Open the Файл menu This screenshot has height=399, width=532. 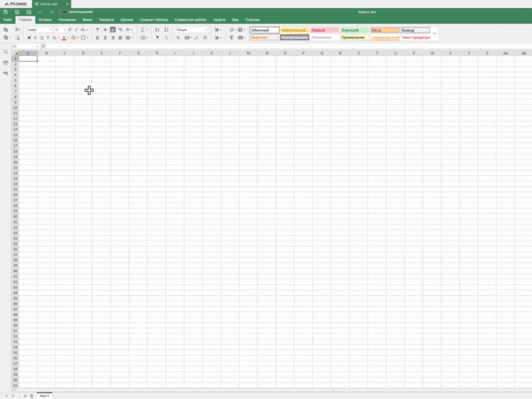pos(8,20)
